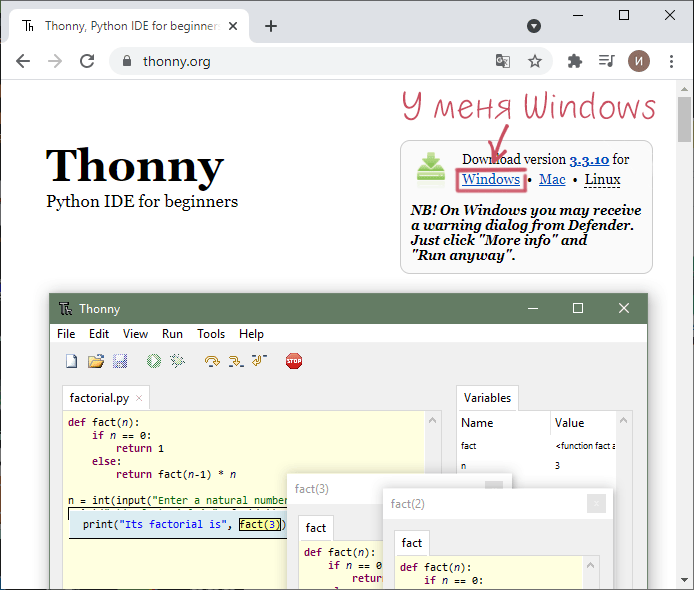Screen dimensions: 694x590
Task: Reload the thonny.org page
Action: click(x=87, y=61)
